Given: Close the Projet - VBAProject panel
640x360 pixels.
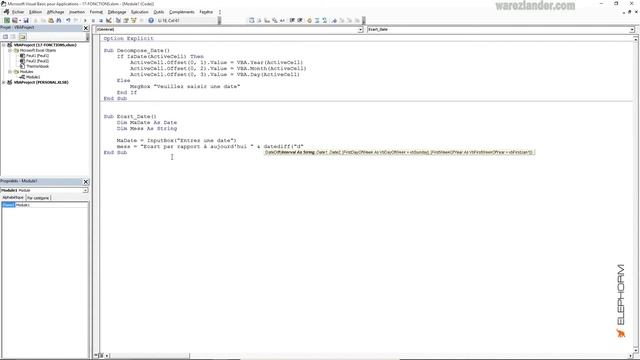Looking at the screenshot, I should [x=86, y=28].
